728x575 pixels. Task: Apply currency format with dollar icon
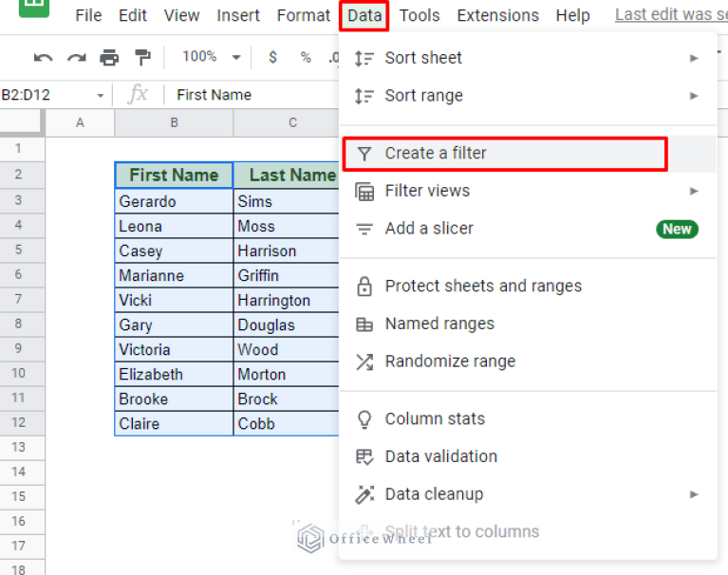[x=273, y=58]
